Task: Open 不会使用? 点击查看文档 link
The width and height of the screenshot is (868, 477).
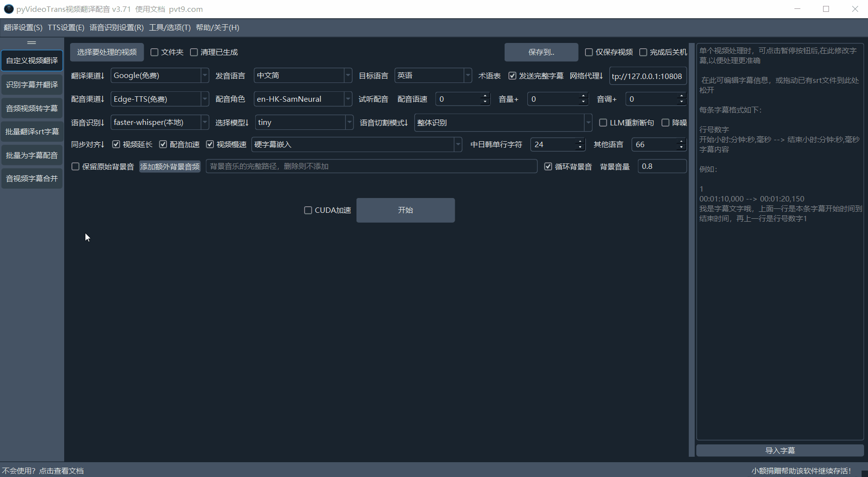Action: coord(42,471)
